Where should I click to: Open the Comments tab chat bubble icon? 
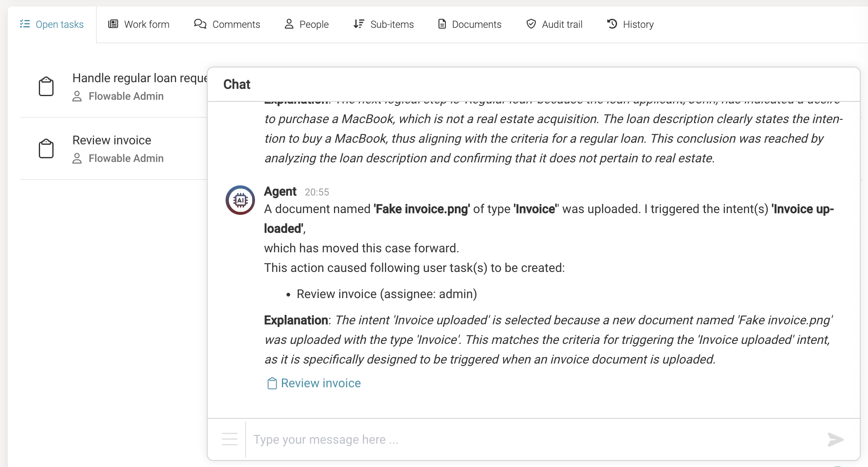[200, 24]
